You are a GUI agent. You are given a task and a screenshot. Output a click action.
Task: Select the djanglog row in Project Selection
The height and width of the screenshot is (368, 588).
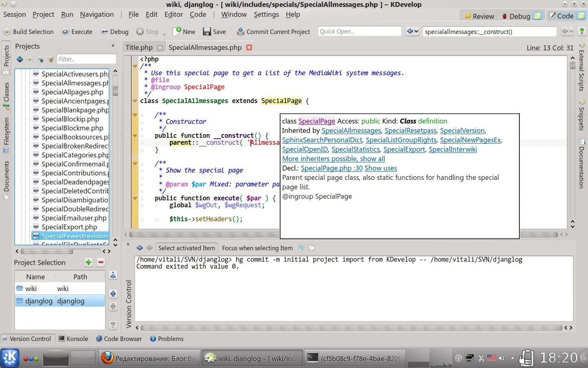point(60,301)
